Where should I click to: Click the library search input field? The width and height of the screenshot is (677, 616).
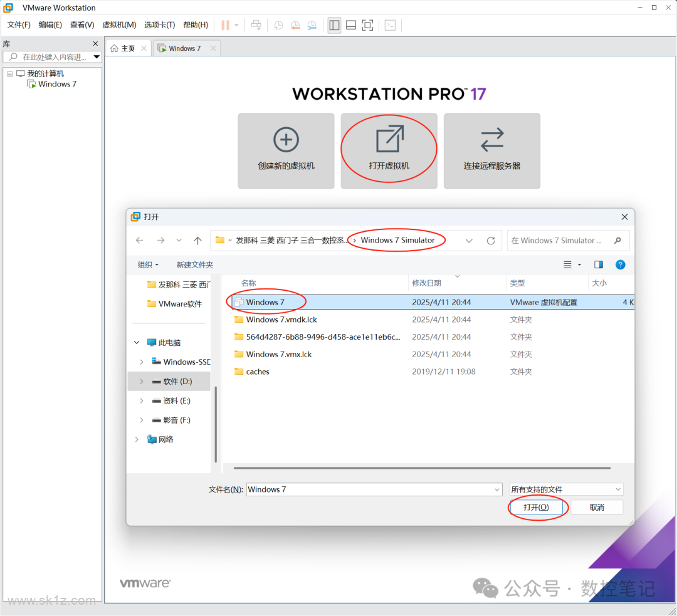[51, 57]
